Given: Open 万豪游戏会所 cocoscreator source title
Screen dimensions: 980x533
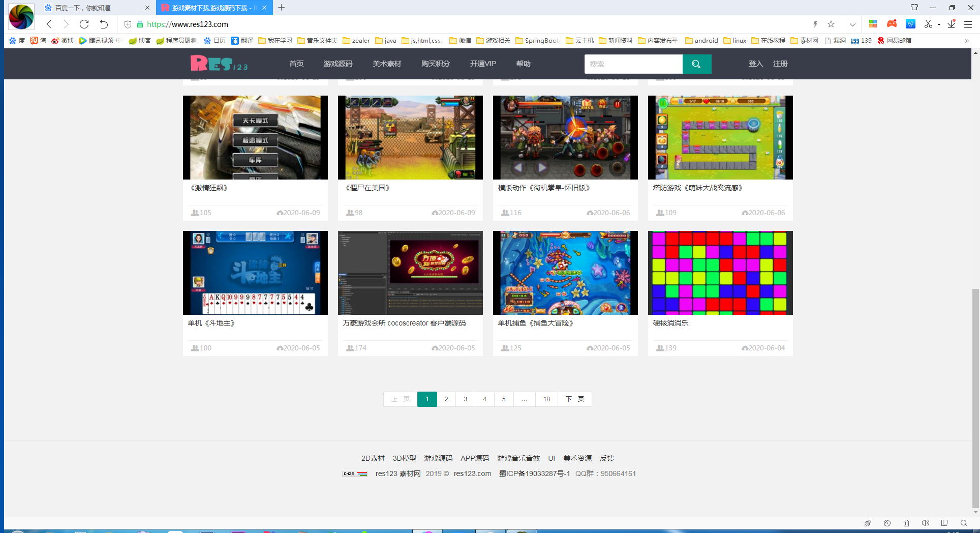Looking at the screenshot, I should click(404, 323).
